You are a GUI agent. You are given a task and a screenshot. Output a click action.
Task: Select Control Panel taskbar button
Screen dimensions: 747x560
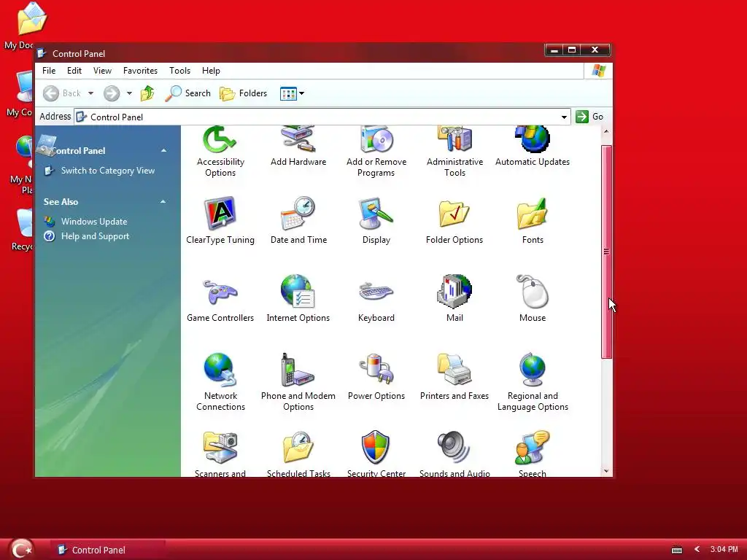tap(108, 550)
